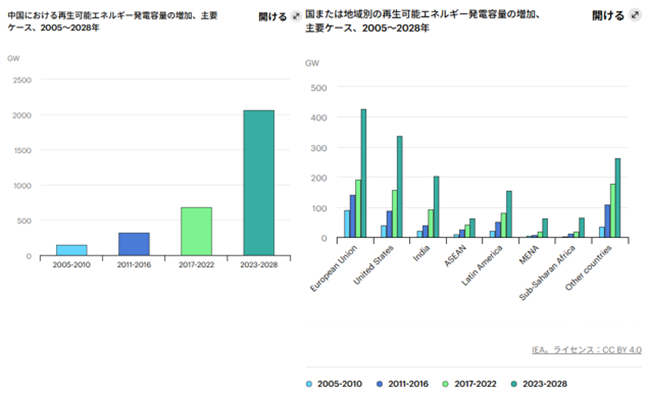Open the right chart via 開ける

tap(608, 16)
